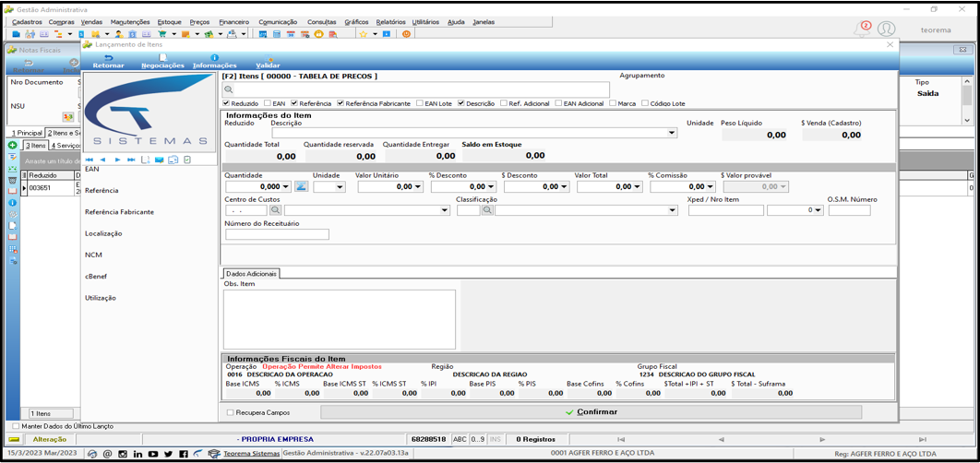Uncheck the Referência search checkbox
Viewport: 980px width, 463px height.
tap(293, 103)
